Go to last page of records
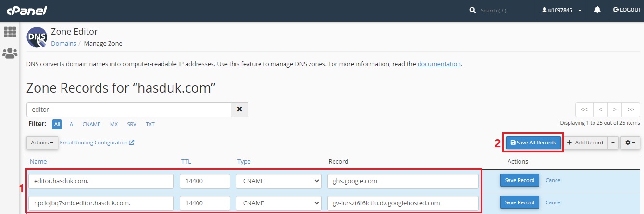 click(x=631, y=109)
